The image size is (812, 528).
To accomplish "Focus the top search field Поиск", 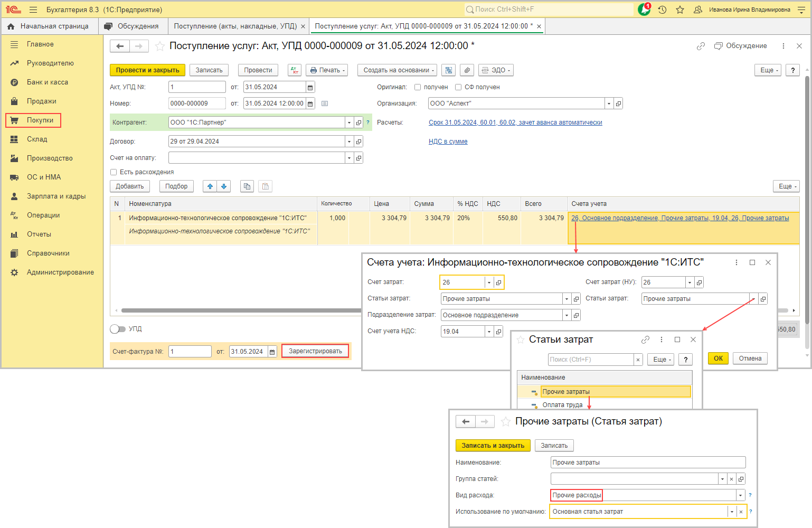I will pyautogui.click(x=548, y=10).
